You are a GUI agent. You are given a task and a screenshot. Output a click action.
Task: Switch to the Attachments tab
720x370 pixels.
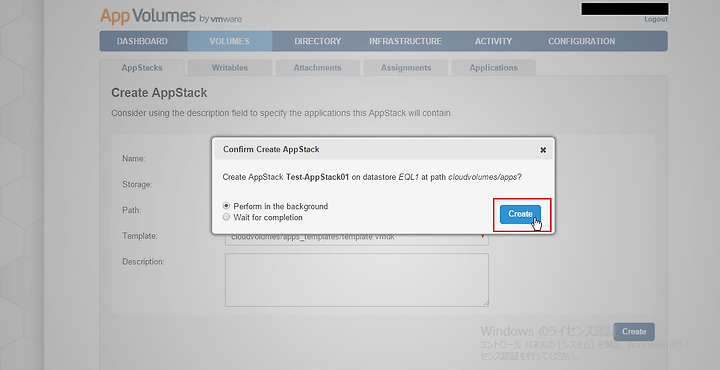pyautogui.click(x=317, y=68)
